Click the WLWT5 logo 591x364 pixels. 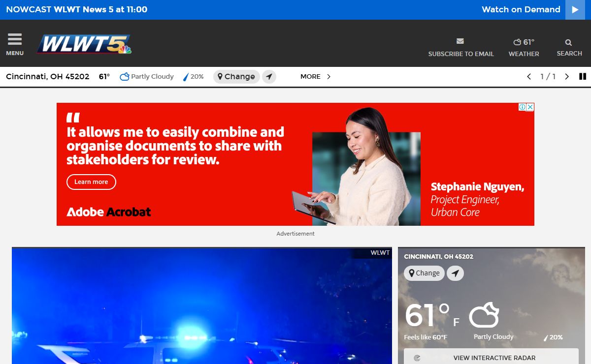(x=84, y=44)
